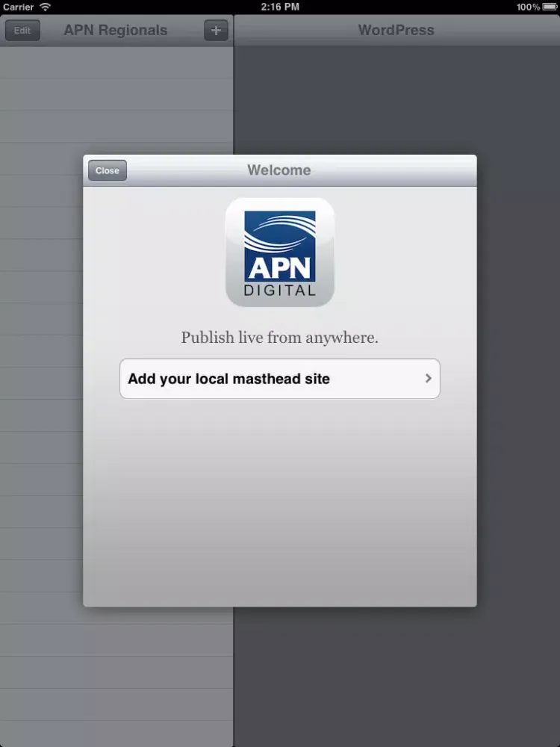Tap the Wi-Fi status icon
The image size is (560, 747).
[x=45, y=7]
